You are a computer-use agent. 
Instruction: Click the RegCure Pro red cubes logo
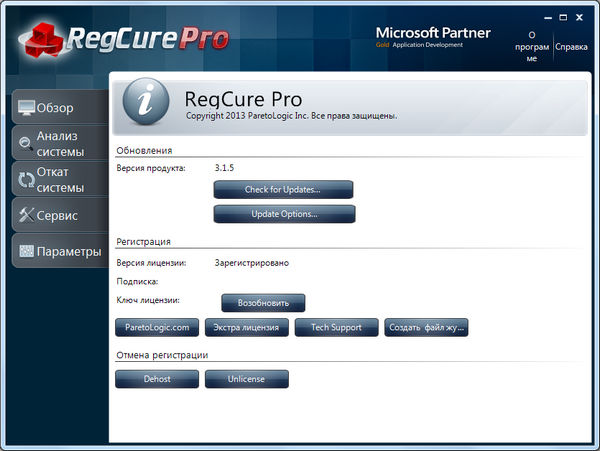coord(35,38)
